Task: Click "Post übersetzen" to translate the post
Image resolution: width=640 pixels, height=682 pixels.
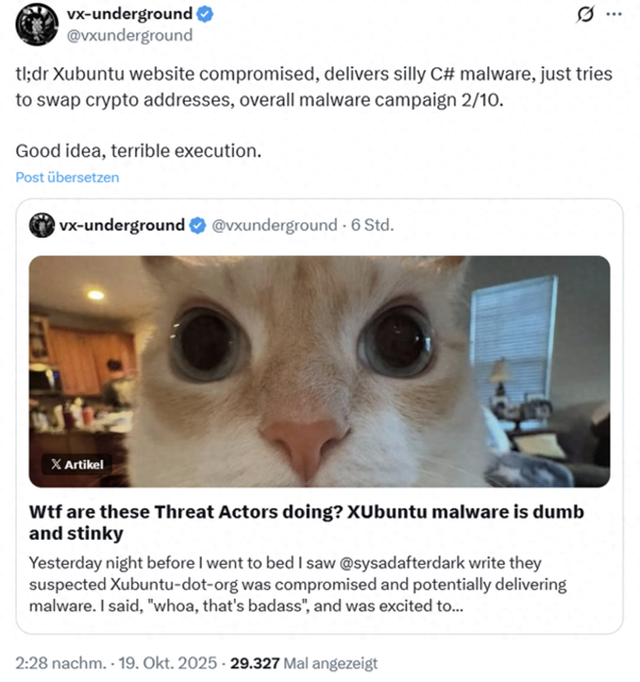Action: [x=67, y=177]
